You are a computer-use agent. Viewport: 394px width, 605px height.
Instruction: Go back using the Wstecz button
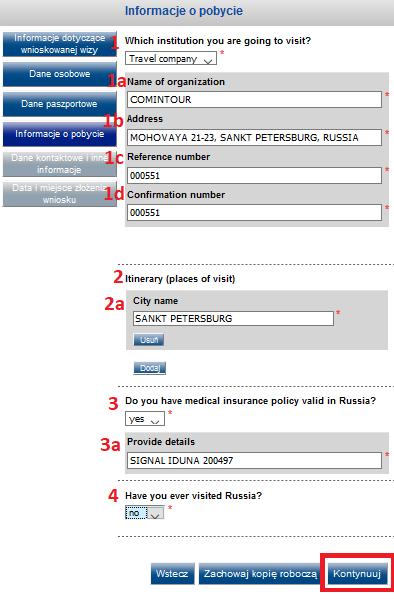[172, 573]
